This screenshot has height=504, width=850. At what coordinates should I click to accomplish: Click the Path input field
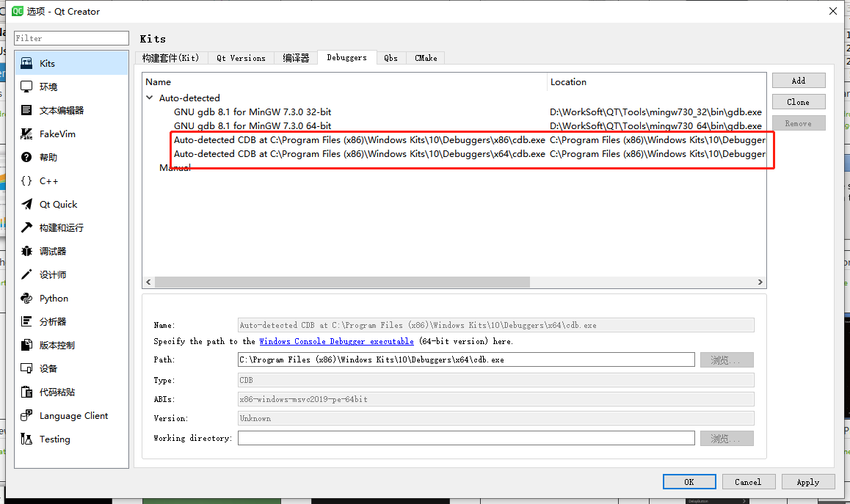tap(466, 360)
